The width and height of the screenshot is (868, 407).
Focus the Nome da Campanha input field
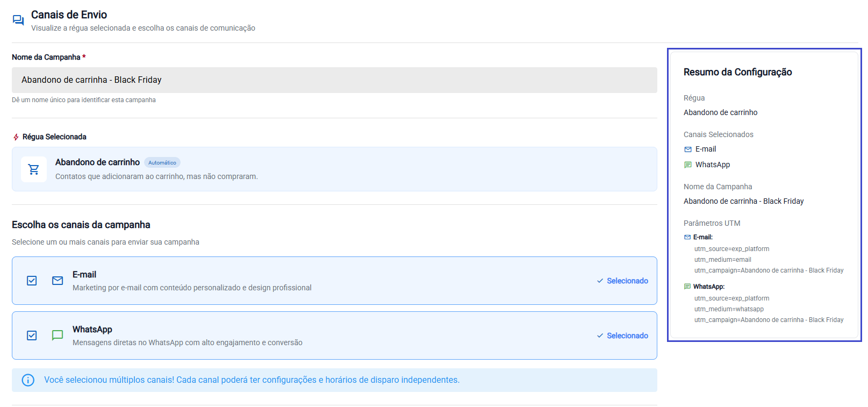point(334,80)
